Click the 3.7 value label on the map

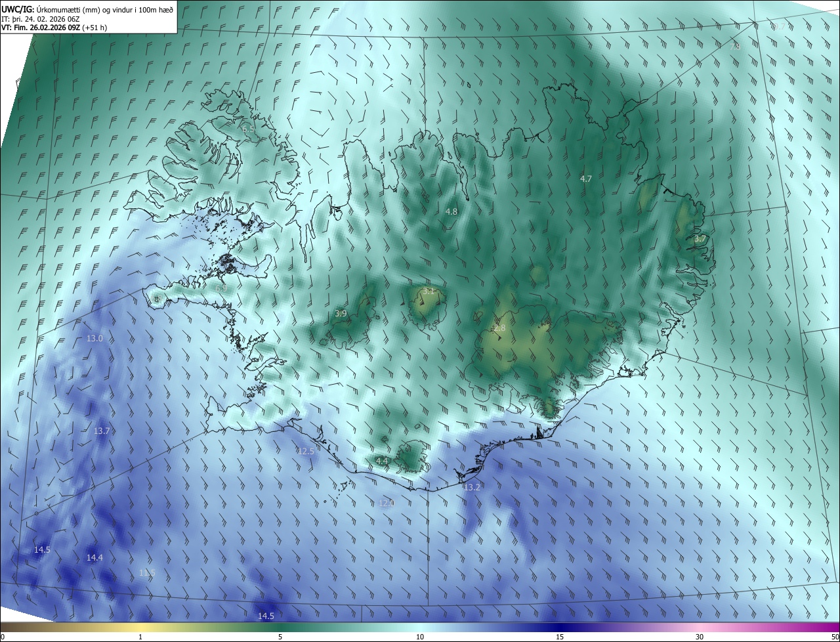(x=700, y=239)
